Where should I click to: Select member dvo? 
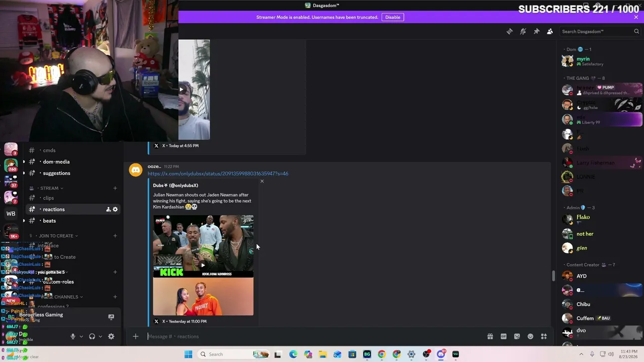602,332
